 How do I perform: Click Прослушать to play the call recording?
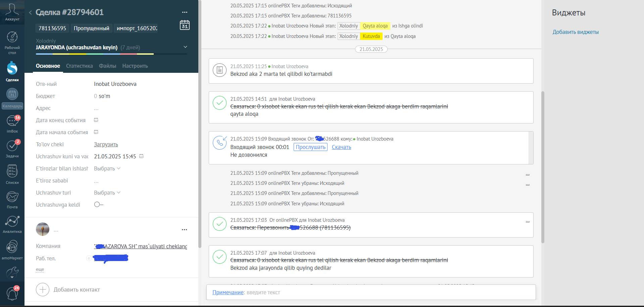[x=310, y=147]
